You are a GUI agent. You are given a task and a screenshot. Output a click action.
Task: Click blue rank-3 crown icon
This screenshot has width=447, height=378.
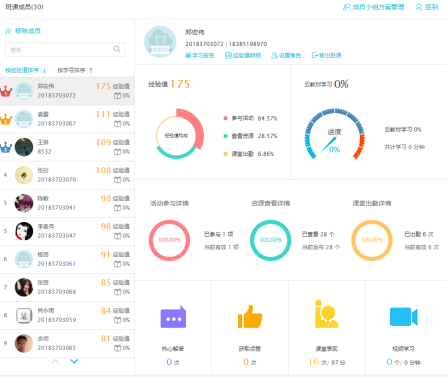click(6, 147)
